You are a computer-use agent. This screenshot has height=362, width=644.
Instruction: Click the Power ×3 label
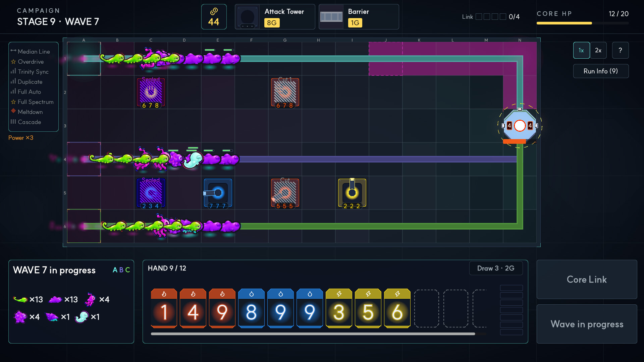pyautogui.click(x=21, y=138)
